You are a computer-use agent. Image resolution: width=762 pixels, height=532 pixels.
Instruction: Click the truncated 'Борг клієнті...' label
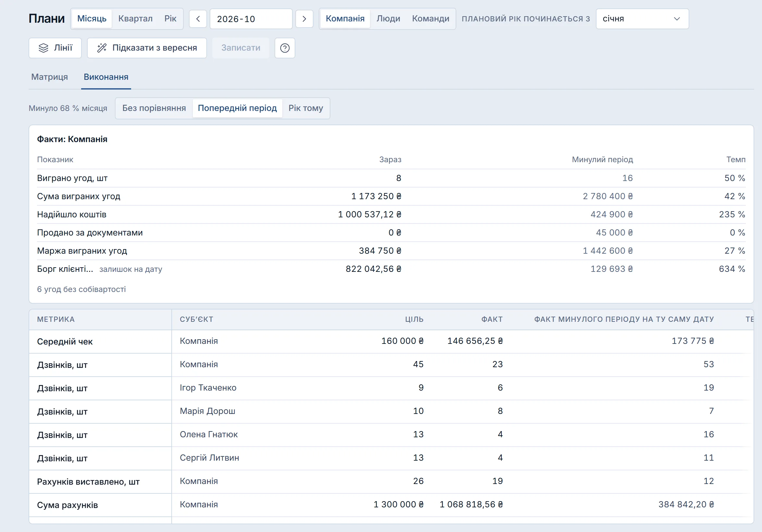coord(65,269)
